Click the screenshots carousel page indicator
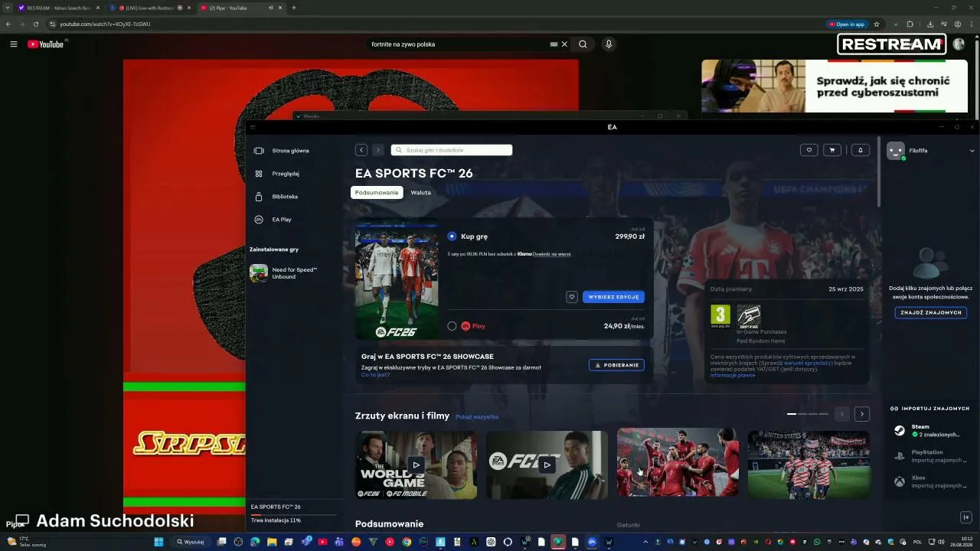Image resolution: width=980 pixels, height=551 pixels. (808, 414)
